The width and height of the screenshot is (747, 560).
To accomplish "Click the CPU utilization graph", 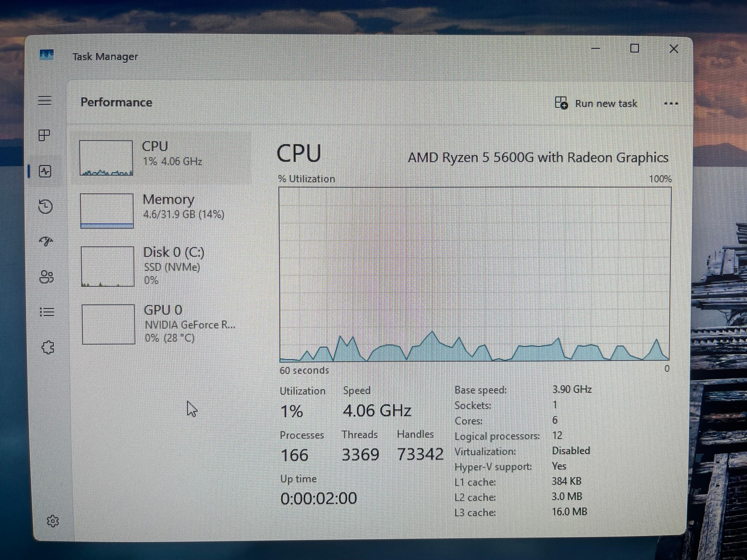I will (475, 274).
